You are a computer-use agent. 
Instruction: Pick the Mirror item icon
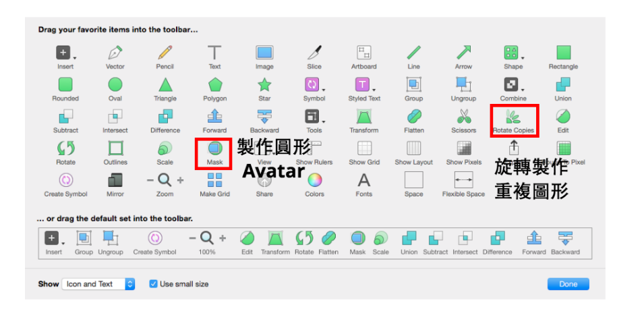click(x=115, y=180)
